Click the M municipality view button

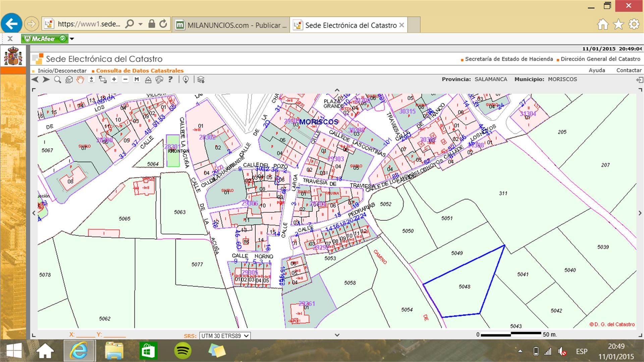(137, 80)
